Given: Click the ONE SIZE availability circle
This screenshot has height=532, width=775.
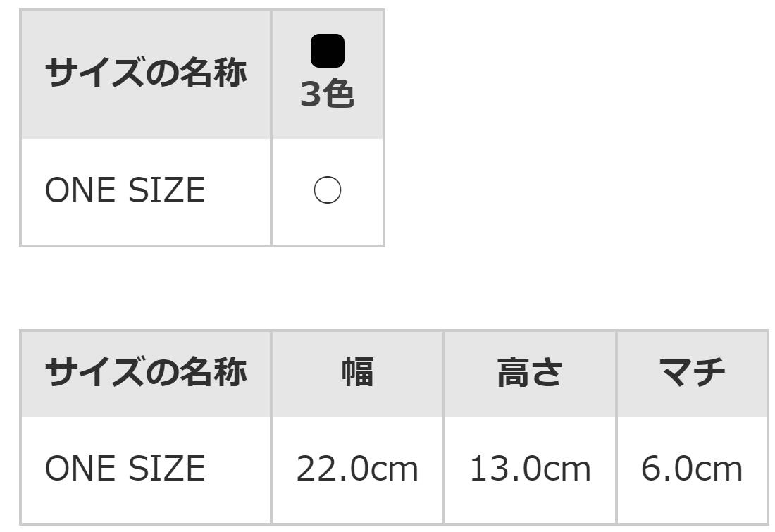Looking at the screenshot, I should [327, 190].
